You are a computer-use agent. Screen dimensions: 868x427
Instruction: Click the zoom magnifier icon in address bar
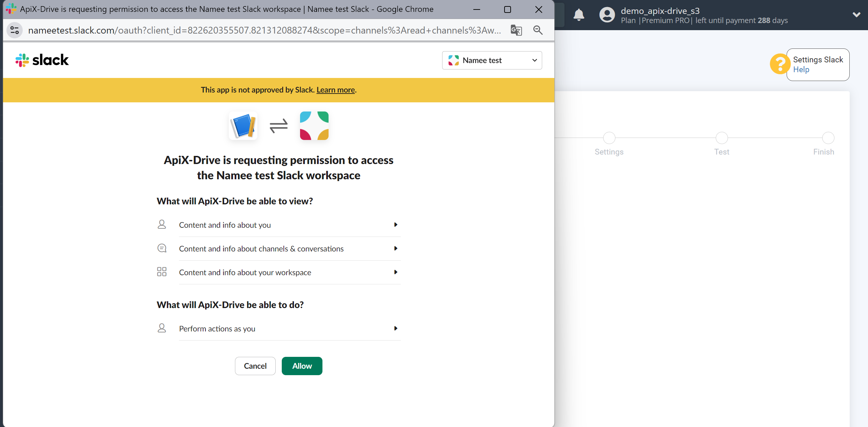[x=538, y=30]
